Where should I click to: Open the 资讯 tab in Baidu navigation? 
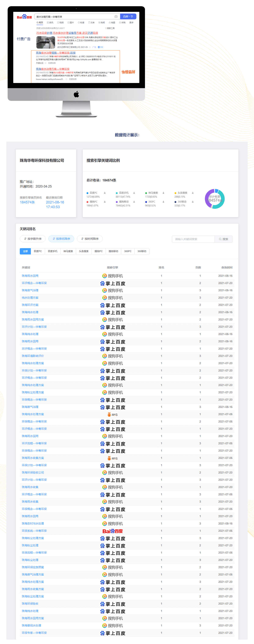coord(50,22)
